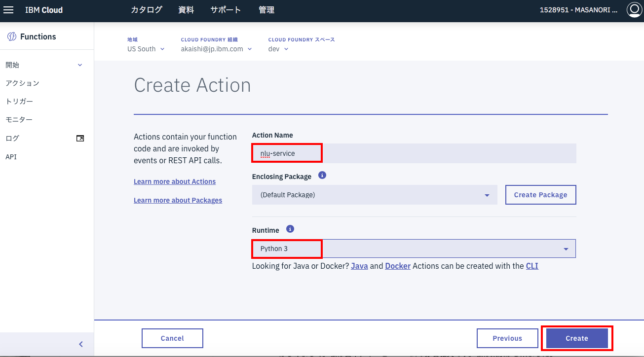Go to モニター in the sidebar
Viewport: 644px width, 357px height.
coord(19,120)
